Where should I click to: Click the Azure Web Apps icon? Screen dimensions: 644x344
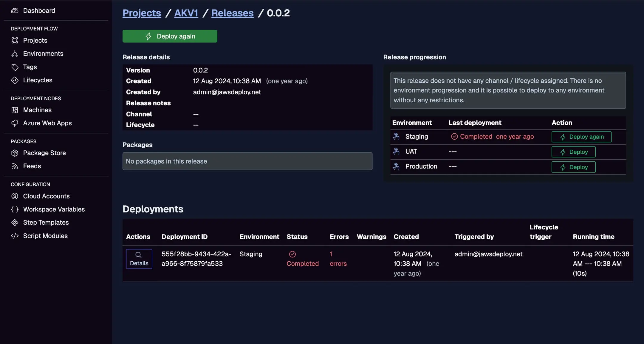point(15,123)
